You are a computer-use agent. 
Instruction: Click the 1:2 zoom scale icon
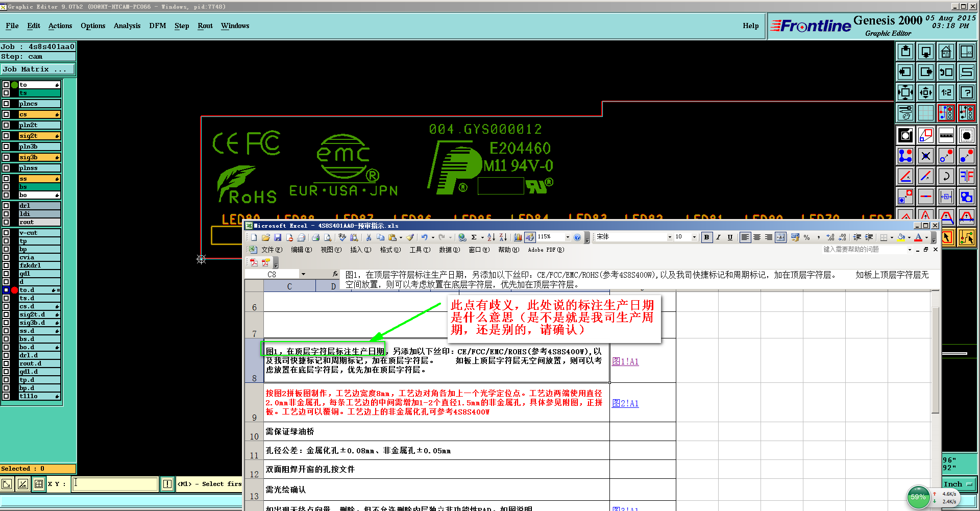click(946, 92)
